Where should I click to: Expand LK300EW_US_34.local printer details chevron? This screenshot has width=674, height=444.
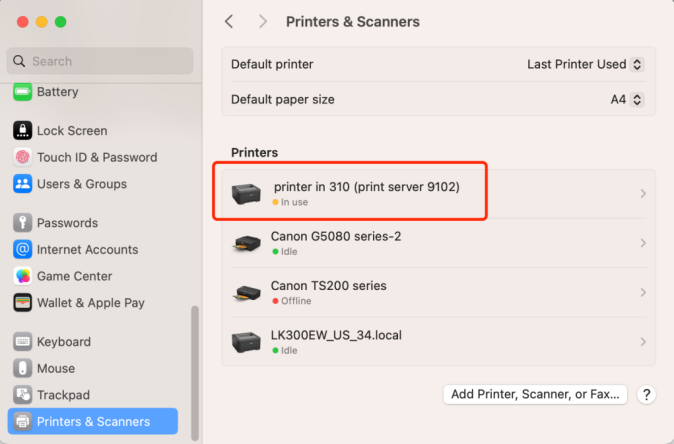click(642, 342)
